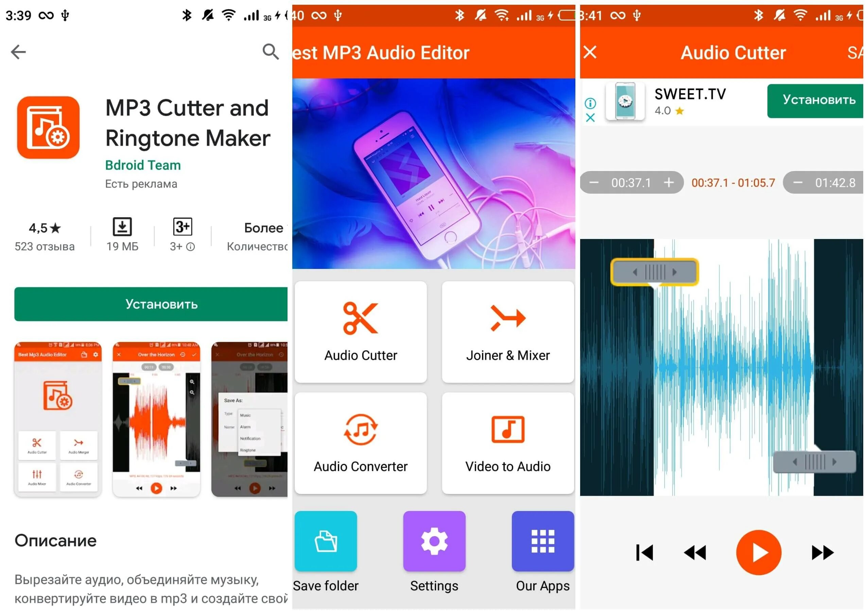Install the MP3 Cutter app
Screen dimensions: 868x614
coord(144,304)
